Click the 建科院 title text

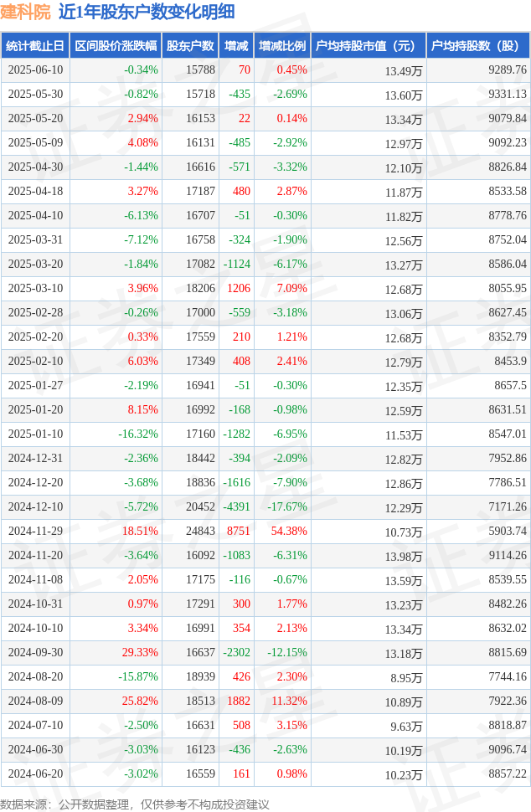(x=25, y=12)
